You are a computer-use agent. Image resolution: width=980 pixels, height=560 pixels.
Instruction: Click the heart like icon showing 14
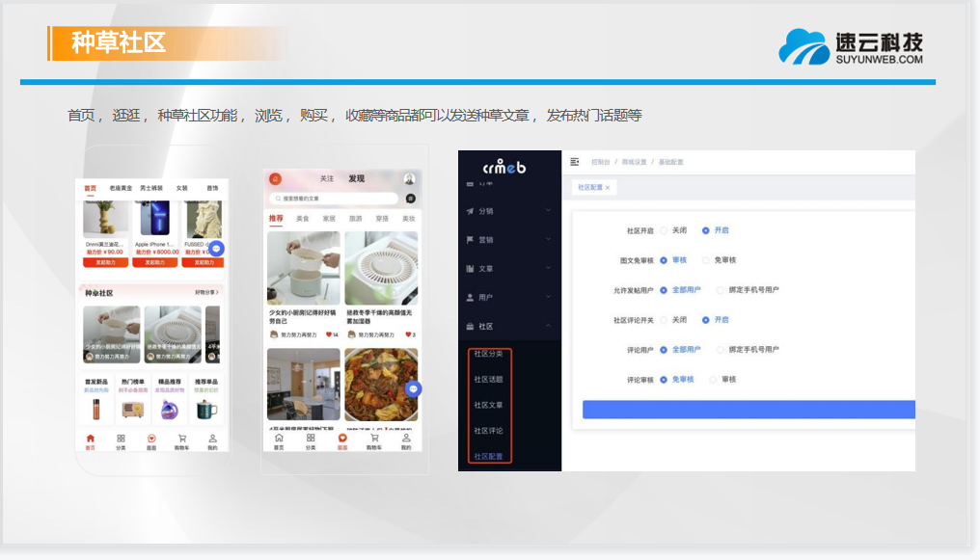pos(328,334)
